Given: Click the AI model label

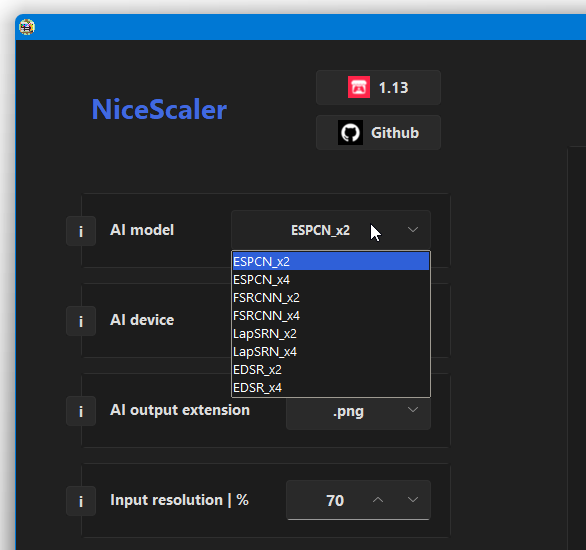Looking at the screenshot, I should coord(142,230).
